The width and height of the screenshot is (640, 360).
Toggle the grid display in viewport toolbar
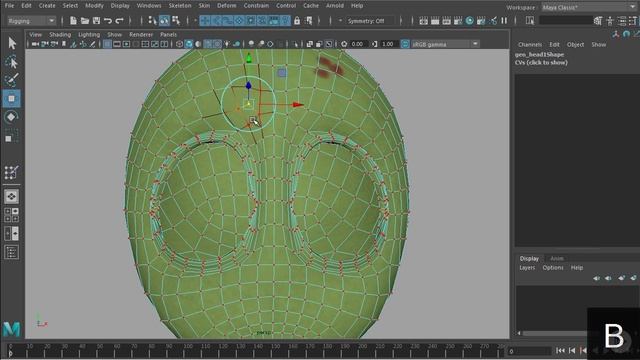click(x=107, y=44)
